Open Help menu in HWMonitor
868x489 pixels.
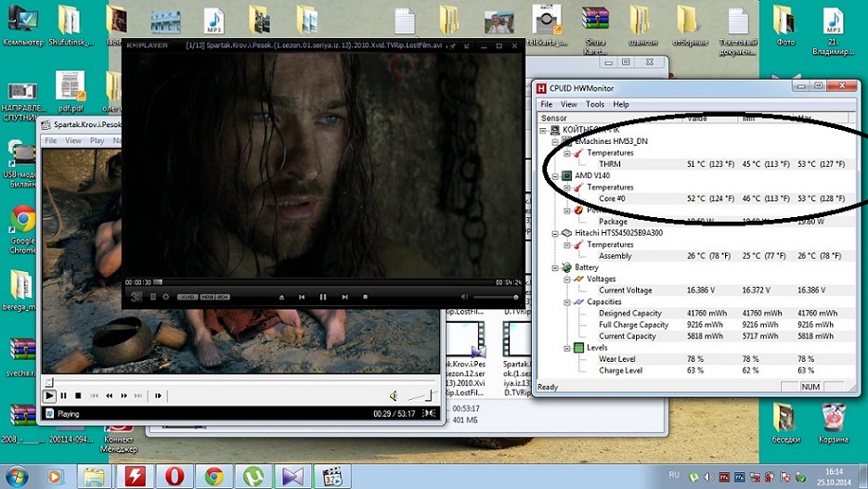(621, 104)
